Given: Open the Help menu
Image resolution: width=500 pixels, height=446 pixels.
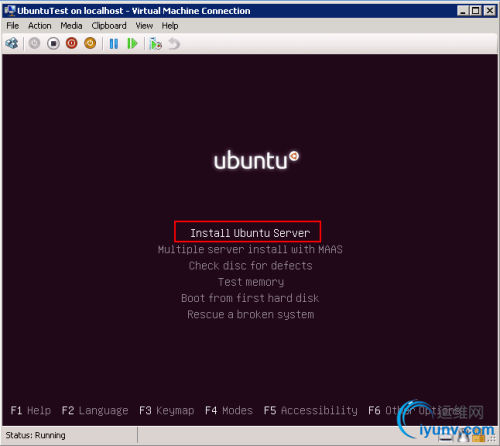Looking at the screenshot, I should [x=170, y=26].
